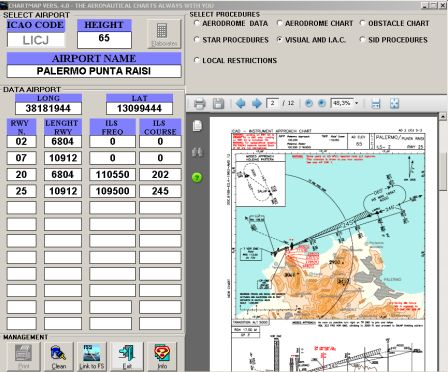Click the HEIGHT label
The image size is (448, 372).
(x=104, y=25)
